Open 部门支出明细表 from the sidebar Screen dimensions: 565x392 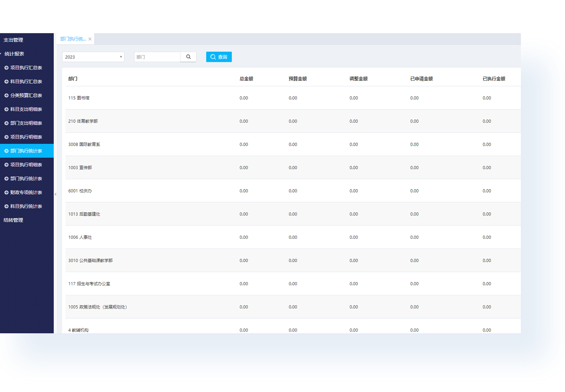[26, 123]
